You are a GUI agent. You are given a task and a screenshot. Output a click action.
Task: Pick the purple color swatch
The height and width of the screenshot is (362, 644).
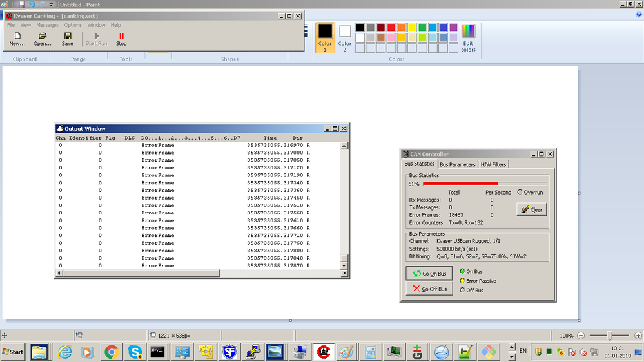453,28
